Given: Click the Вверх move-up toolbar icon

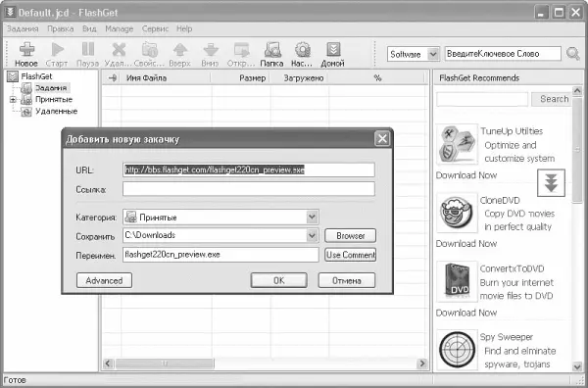Looking at the screenshot, I should 180,50.
